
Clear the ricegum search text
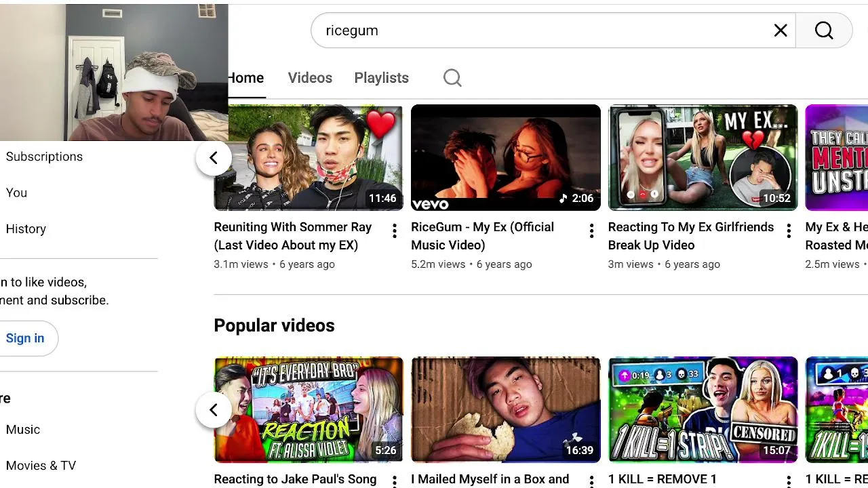pyautogui.click(x=781, y=30)
